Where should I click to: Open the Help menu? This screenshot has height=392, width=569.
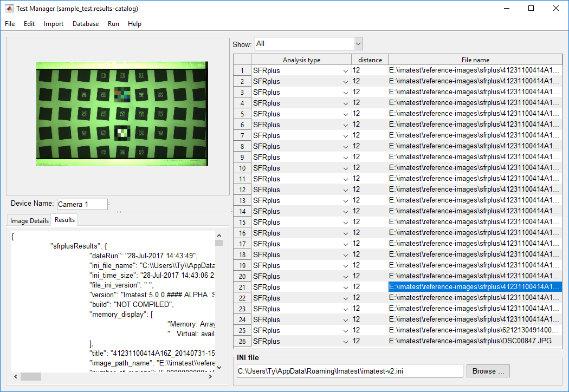134,24
